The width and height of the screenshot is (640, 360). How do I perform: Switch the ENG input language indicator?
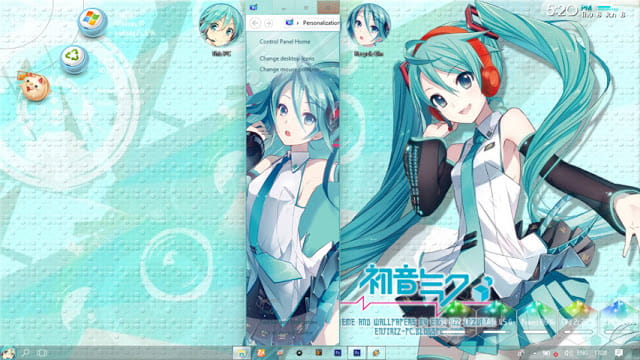click(x=582, y=353)
